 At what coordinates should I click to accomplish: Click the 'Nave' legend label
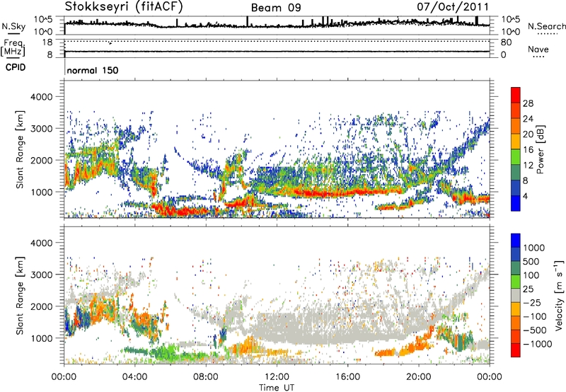(538, 49)
